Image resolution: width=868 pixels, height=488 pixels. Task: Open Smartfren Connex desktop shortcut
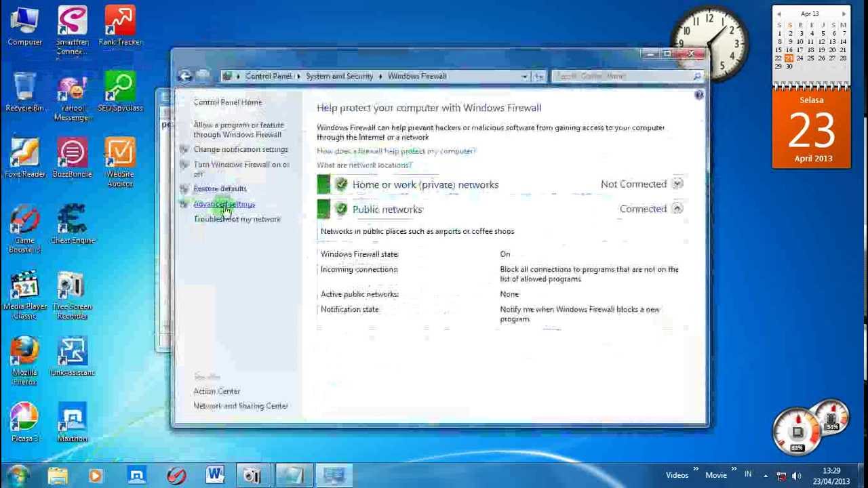click(x=72, y=31)
